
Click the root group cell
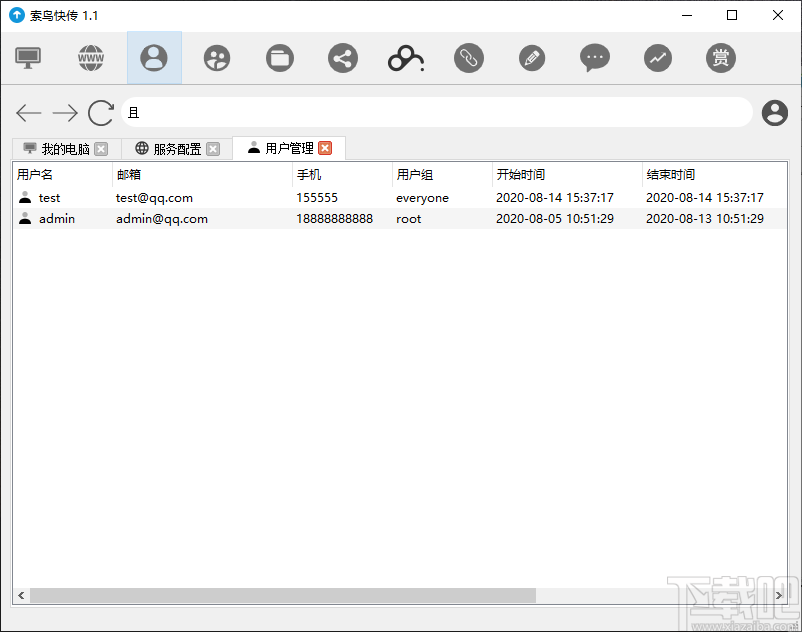pyautogui.click(x=409, y=219)
